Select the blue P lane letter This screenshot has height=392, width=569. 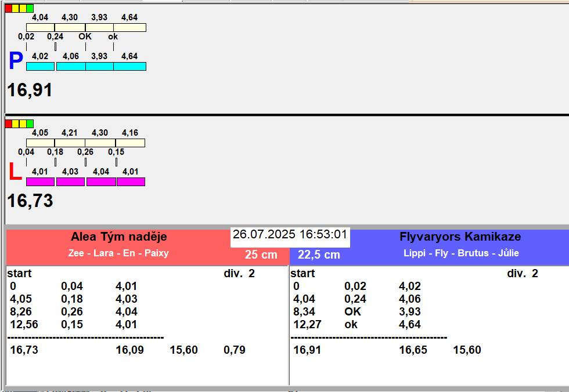coord(15,61)
